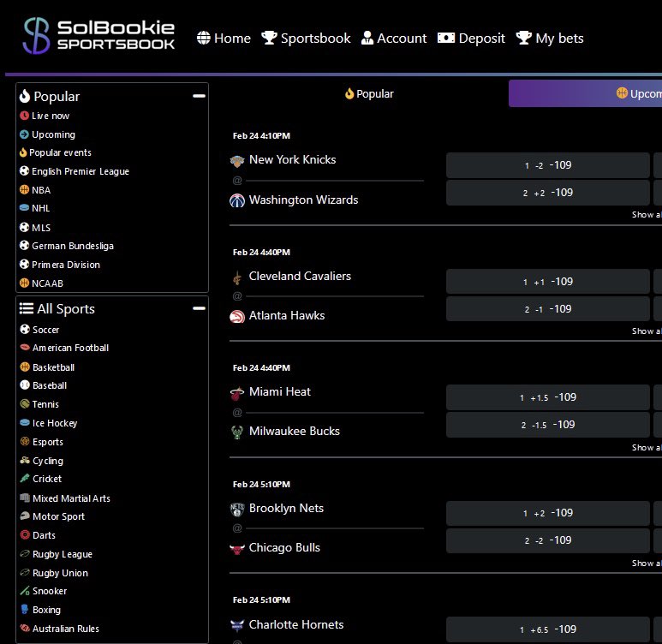662x644 pixels.
Task: Click the person icon beside Account
Action: 367,38
